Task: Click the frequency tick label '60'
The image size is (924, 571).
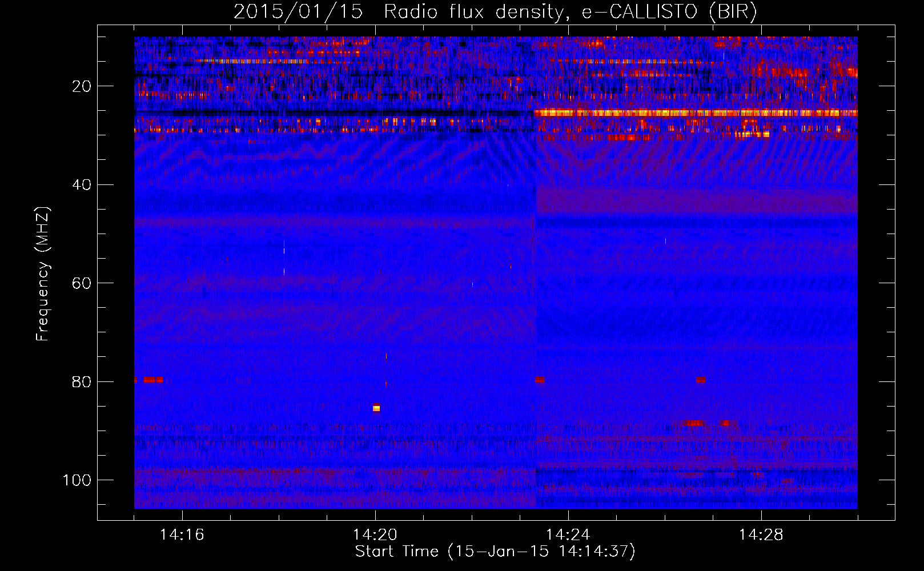Action: (x=81, y=283)
